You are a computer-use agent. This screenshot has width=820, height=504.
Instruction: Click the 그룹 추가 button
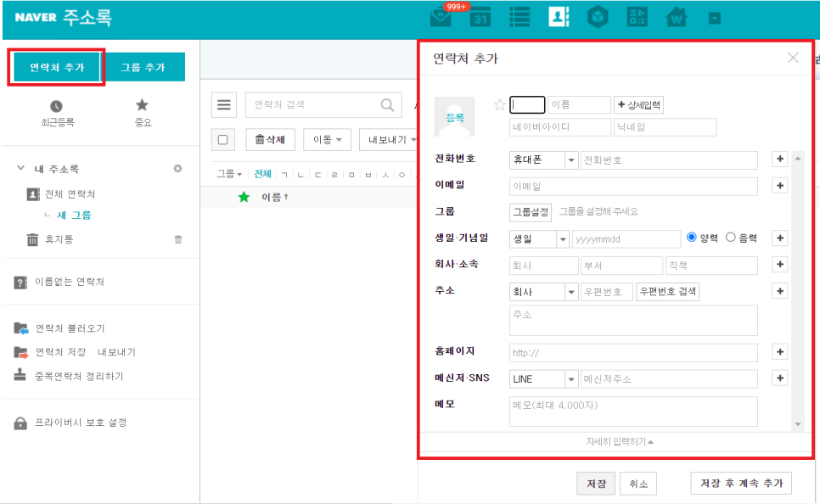point(143,67)
